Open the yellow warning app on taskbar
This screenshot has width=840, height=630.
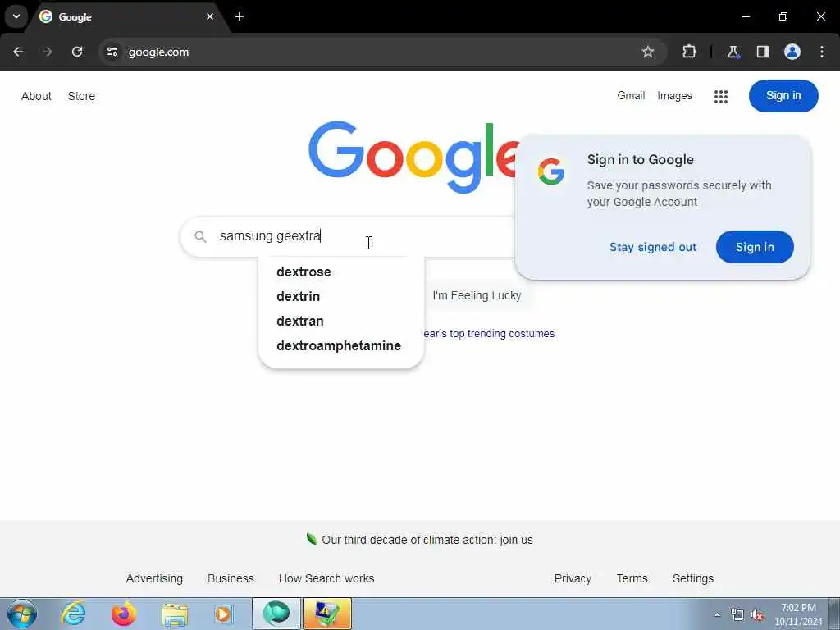(327, 614)
